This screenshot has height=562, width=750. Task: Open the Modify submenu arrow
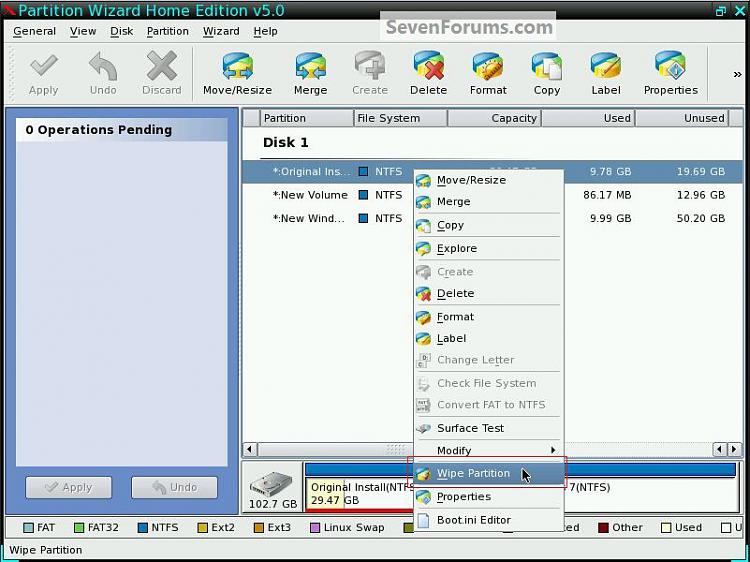click(x=553, y=450)
